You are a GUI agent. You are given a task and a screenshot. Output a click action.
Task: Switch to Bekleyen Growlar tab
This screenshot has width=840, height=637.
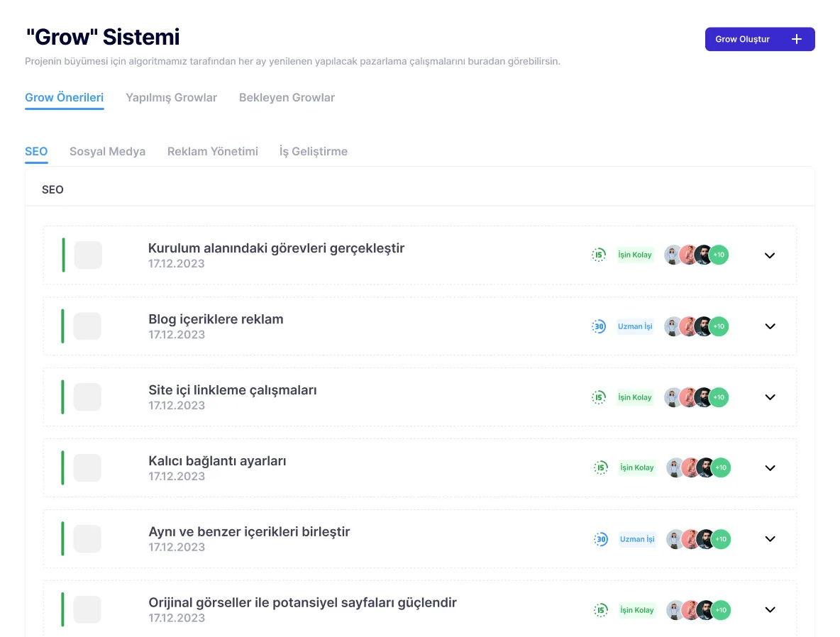(x=287, y=97)
